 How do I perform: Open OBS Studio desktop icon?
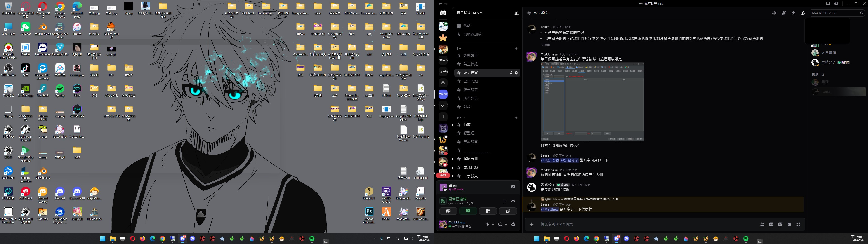(8, 70)
